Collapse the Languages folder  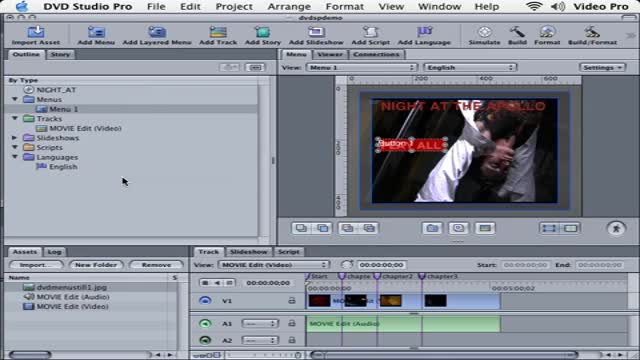coord(15,157)
